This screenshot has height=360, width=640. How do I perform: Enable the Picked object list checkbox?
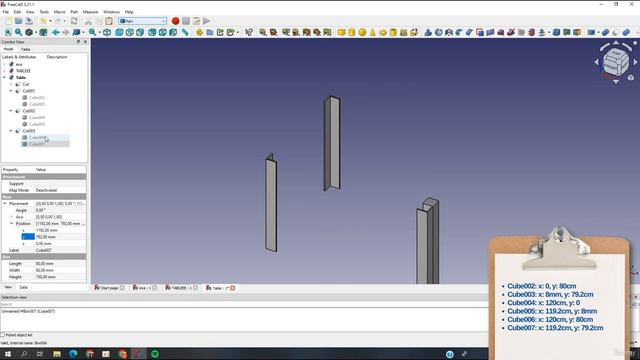[x=3, y=335]
